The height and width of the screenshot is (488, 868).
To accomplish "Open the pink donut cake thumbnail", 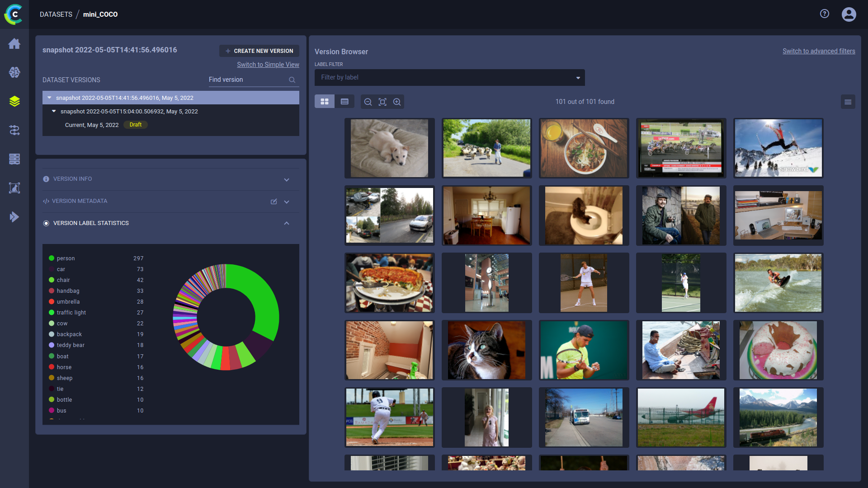I will pyautogui.click(x=778, y=350).
